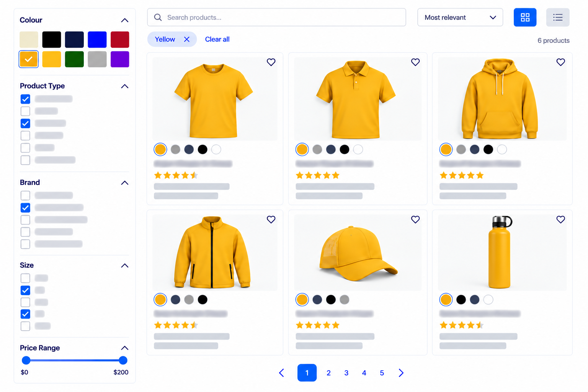
Task: Favorite the yellow polo shirt
Action: (x=415, y=62)
